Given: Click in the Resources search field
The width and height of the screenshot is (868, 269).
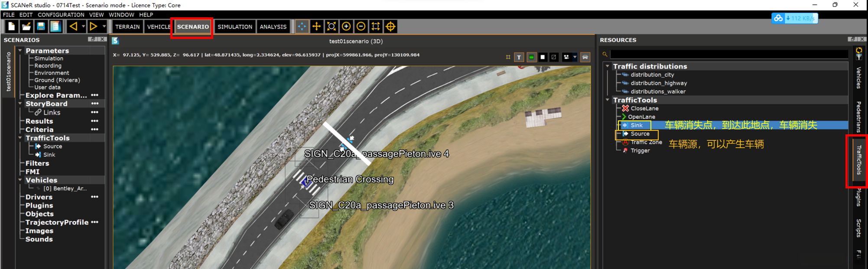Looking at the screenshot, I should 729,54.
